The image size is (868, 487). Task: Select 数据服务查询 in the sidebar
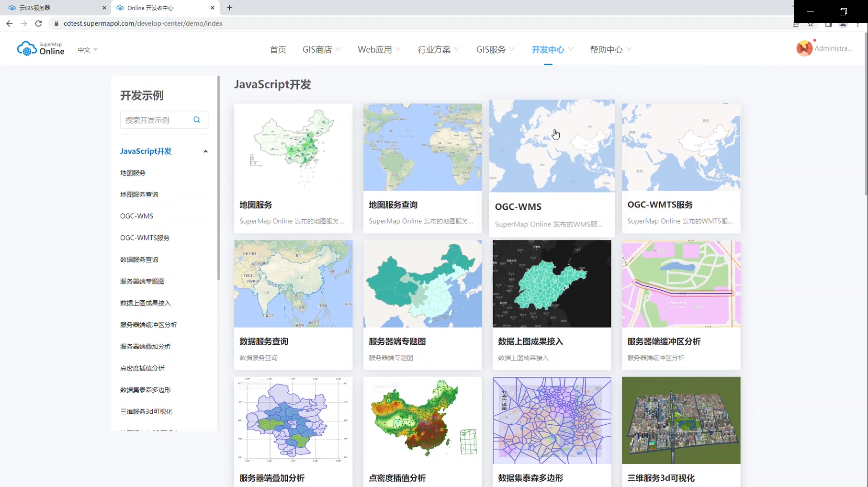(x=139, y=260)
